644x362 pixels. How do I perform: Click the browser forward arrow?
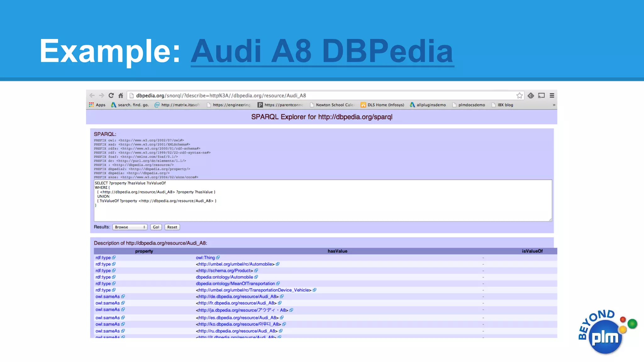coord(102,96)
